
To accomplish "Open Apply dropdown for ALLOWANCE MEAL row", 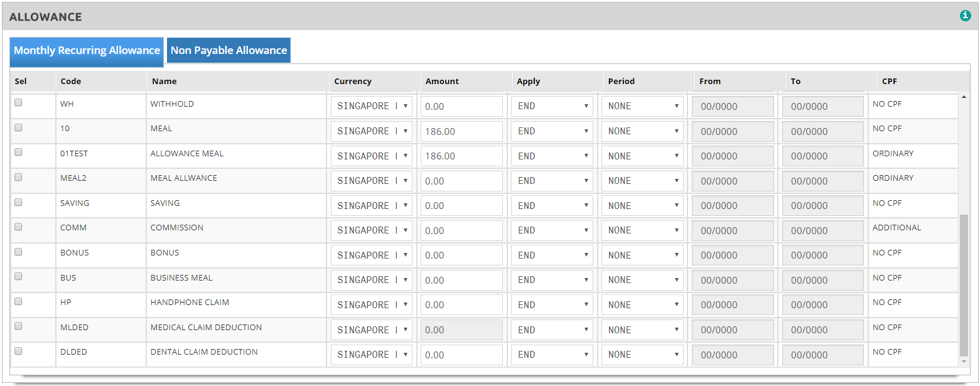I will pos(552,156).
